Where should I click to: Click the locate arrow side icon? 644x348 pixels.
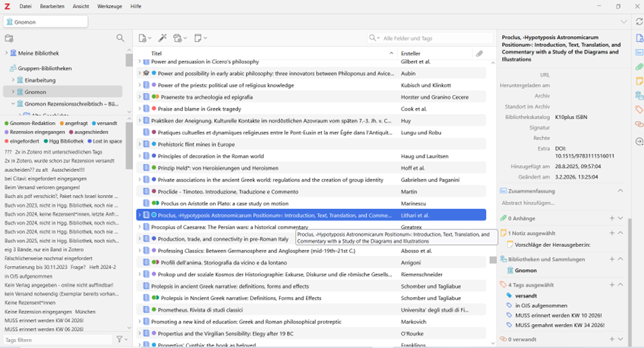639,141
